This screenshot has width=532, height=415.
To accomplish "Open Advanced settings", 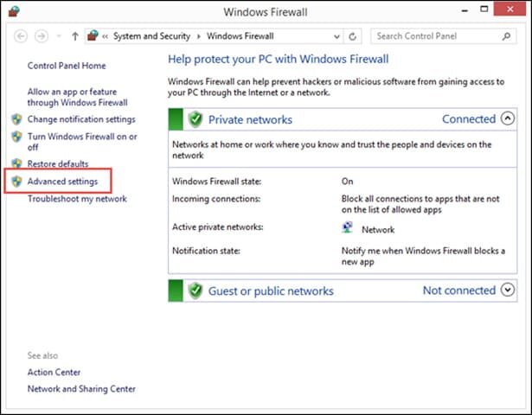I will click(62, 182).
